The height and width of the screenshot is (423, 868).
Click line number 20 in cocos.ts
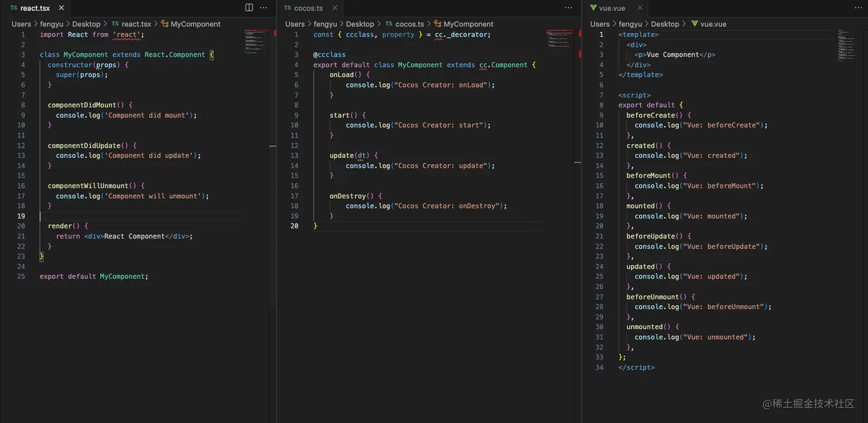tap(294, 226)
